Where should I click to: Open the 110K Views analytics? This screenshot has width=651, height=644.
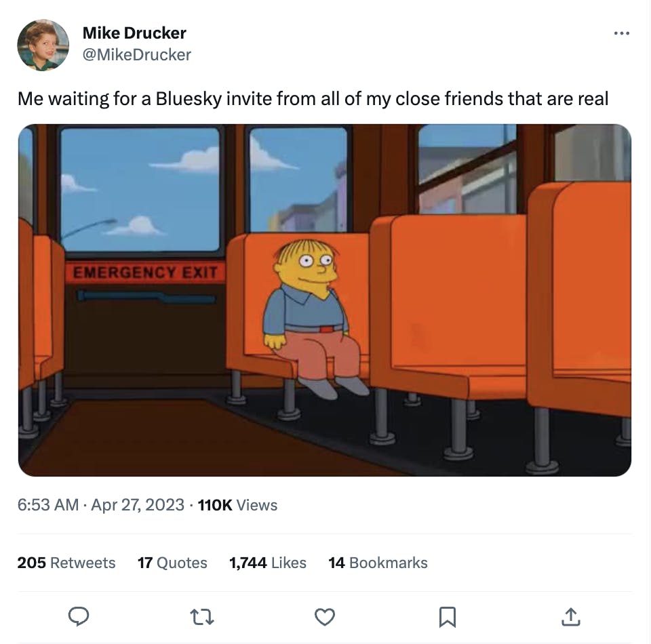237,505
